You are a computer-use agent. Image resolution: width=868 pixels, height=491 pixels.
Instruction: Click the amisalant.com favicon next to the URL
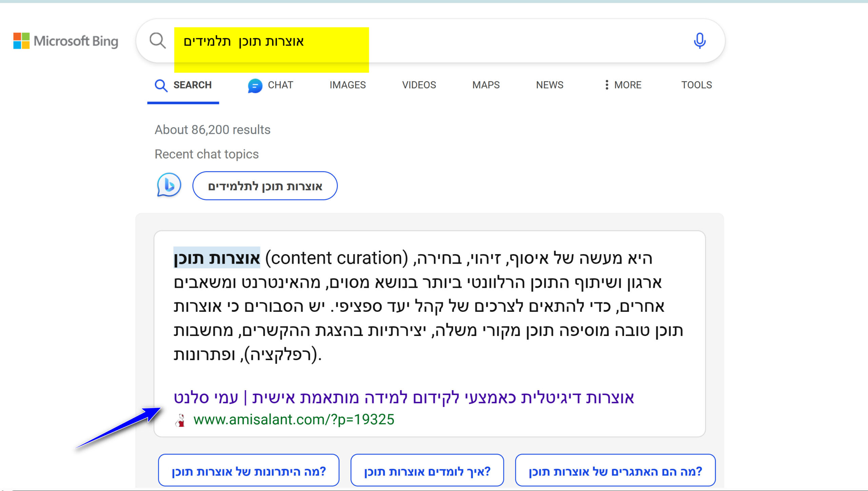pyautogui.click(x=180, y=420)
